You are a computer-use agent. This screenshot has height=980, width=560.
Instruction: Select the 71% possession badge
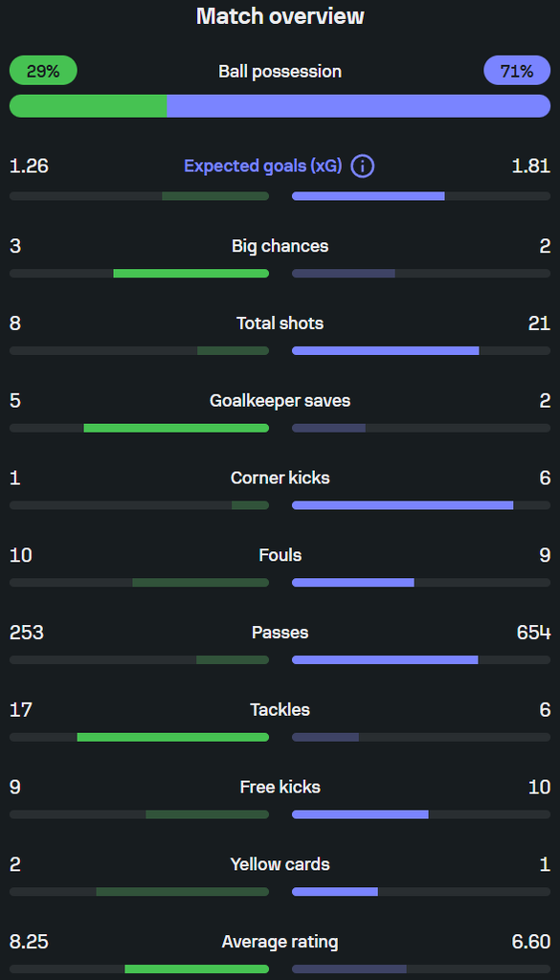coord(517,71)
